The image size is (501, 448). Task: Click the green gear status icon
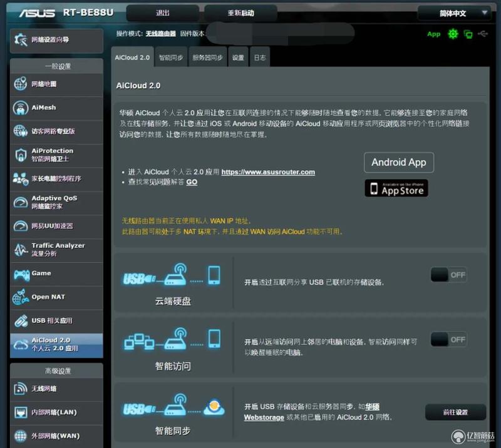pos(453,34)
